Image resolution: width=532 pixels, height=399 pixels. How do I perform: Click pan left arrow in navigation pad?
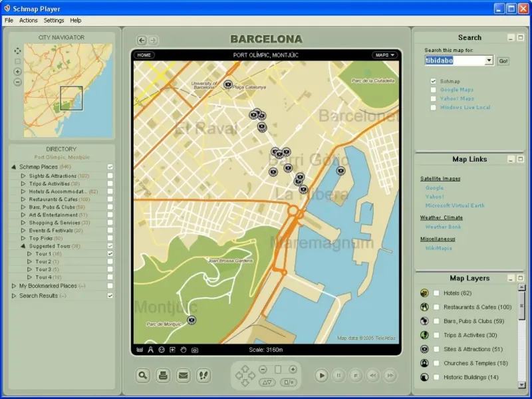pyautogui.click(x=239, y=376)
